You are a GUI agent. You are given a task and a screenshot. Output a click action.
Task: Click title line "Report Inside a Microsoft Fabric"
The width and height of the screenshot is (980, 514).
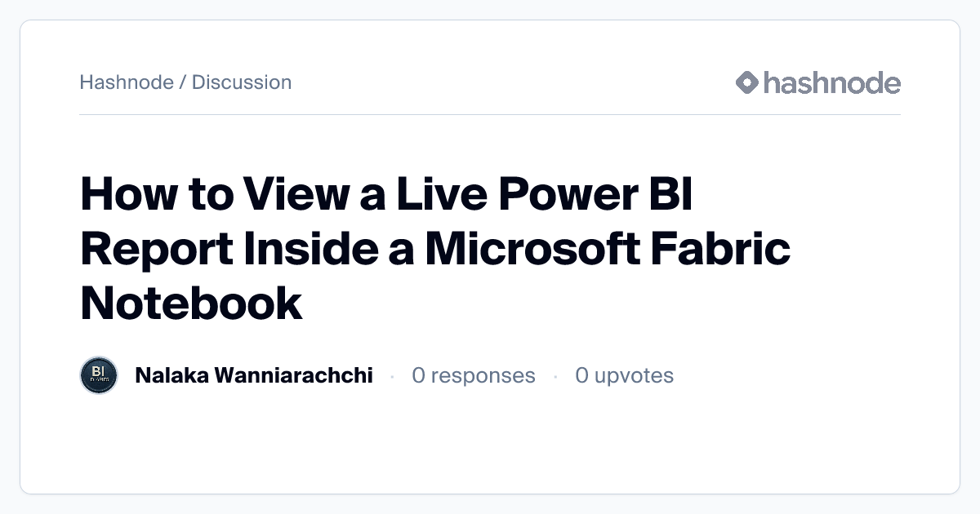coord(435,250)
